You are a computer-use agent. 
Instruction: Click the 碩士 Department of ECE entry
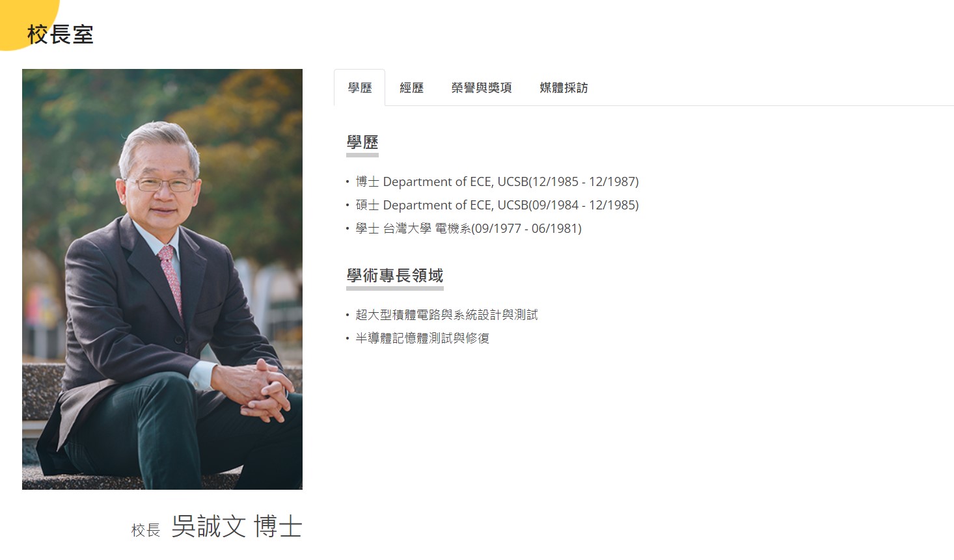(497, 205)
